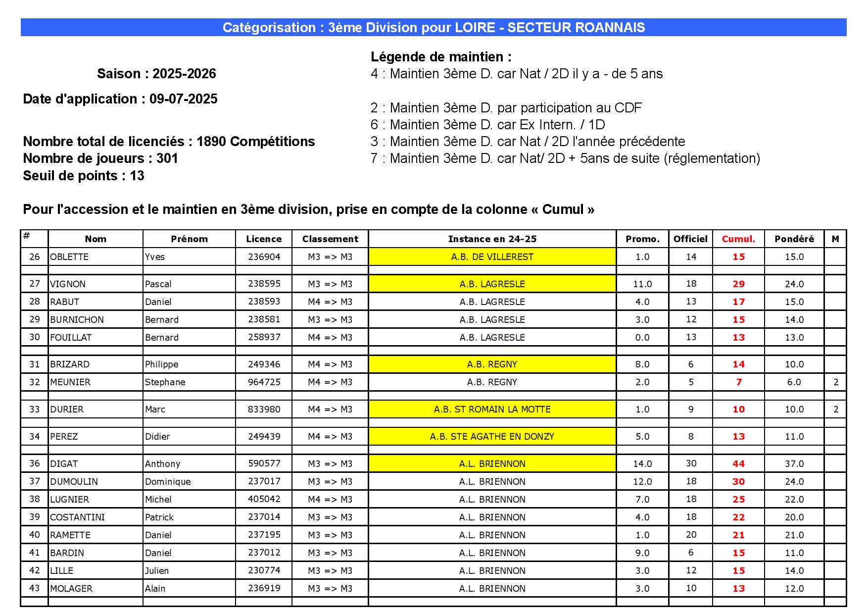This screenshot has height=614, width=868.
Task: Click the 'M' column header
Action: (835, 239)
